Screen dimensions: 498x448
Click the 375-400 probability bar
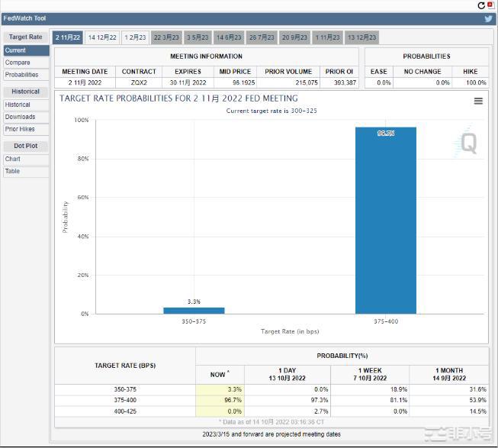pyautogui.click(x=385, y=221)
